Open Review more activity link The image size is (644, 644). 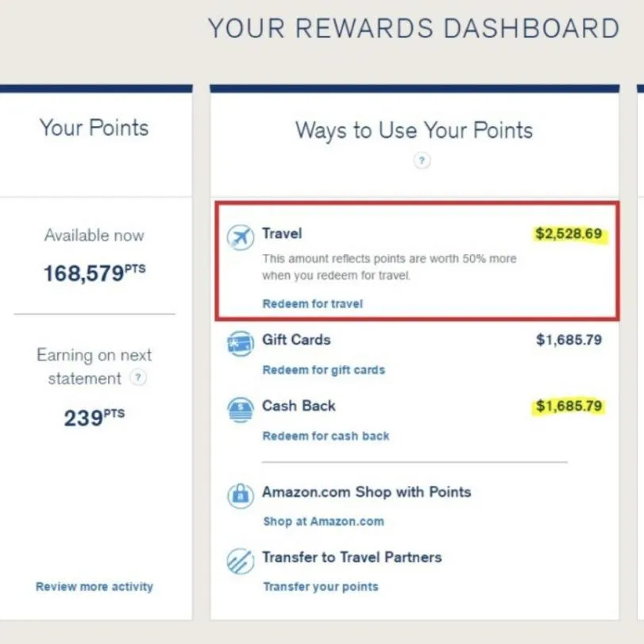coord(94,587)
